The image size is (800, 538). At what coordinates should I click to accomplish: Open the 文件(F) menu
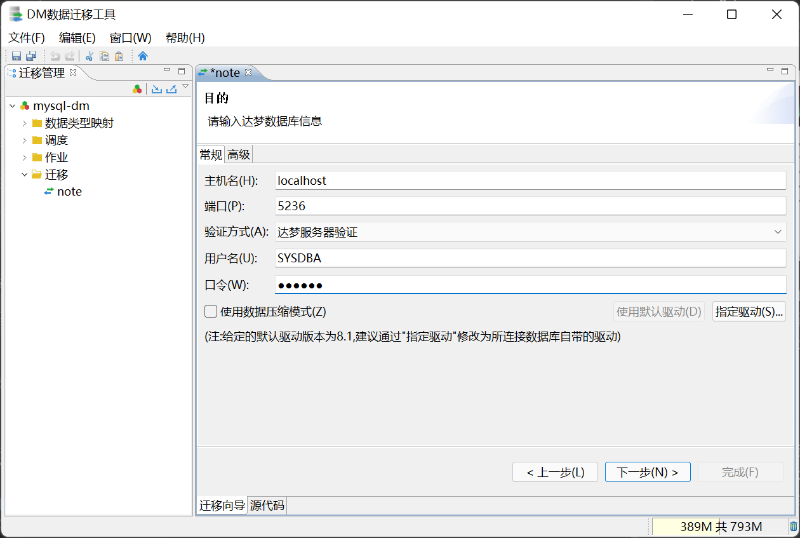[27, 38]
